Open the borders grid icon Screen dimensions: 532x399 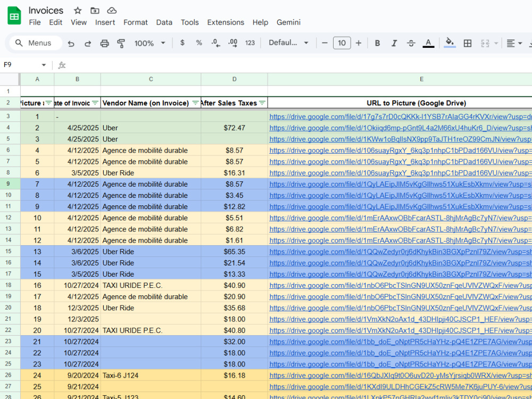click(468, 43)
